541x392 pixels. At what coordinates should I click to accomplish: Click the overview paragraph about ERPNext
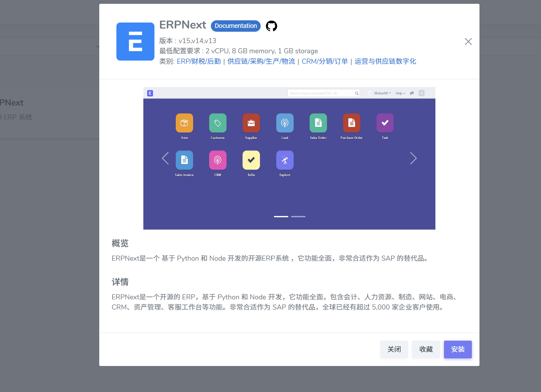pos(271,258)
